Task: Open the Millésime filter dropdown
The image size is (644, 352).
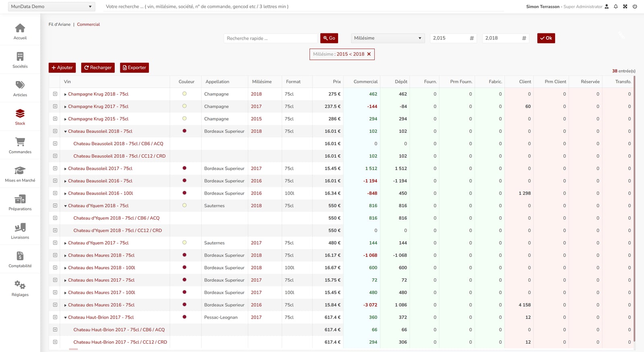Action: tap(388, 38)
